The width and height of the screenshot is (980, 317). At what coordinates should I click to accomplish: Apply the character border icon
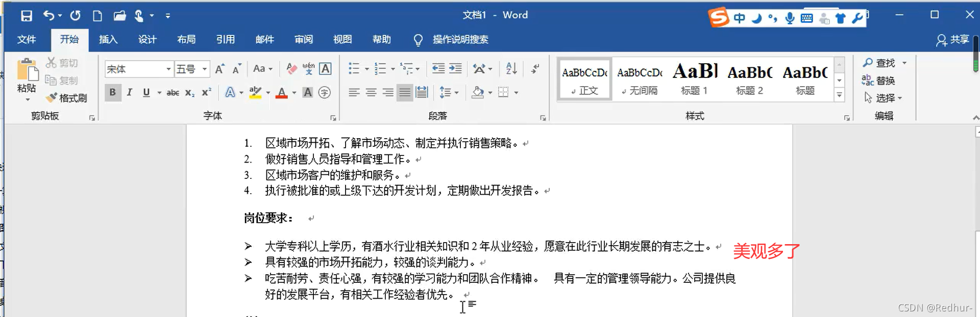pyautogui.click(x=325, y=69)
